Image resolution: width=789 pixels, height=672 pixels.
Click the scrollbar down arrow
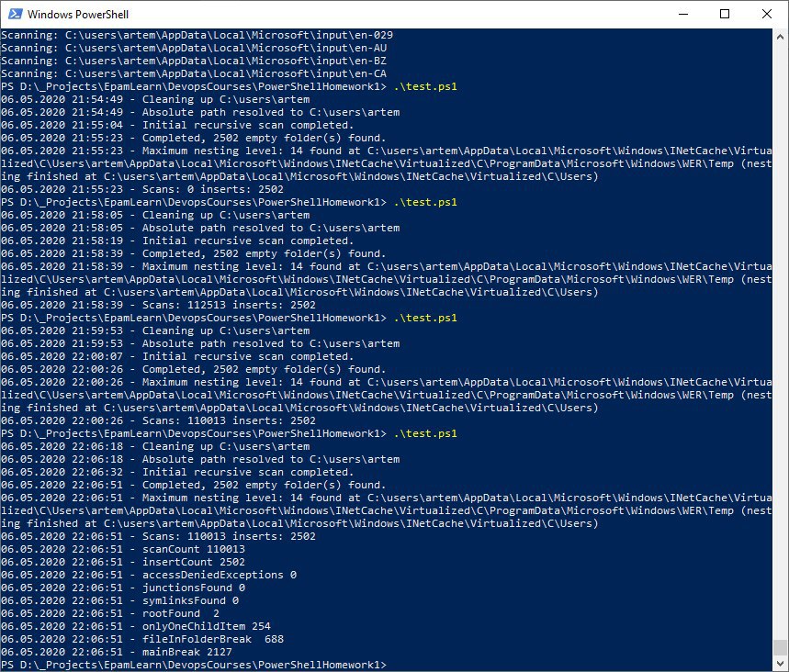tap(780, 664)
